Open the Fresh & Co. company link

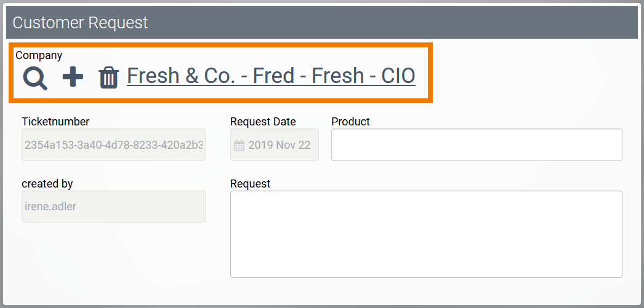click(x=271, y=76)
